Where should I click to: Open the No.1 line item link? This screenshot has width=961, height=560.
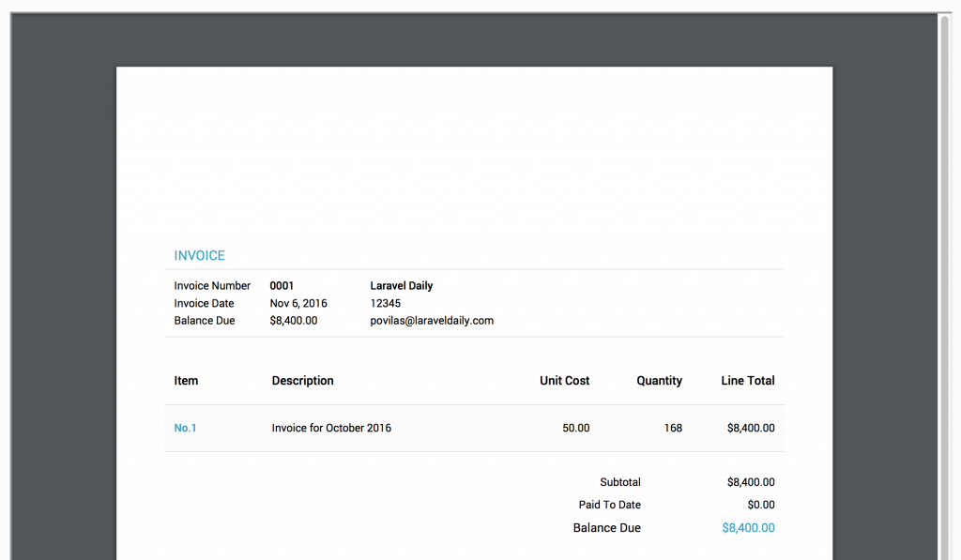(x=185, y=428)
